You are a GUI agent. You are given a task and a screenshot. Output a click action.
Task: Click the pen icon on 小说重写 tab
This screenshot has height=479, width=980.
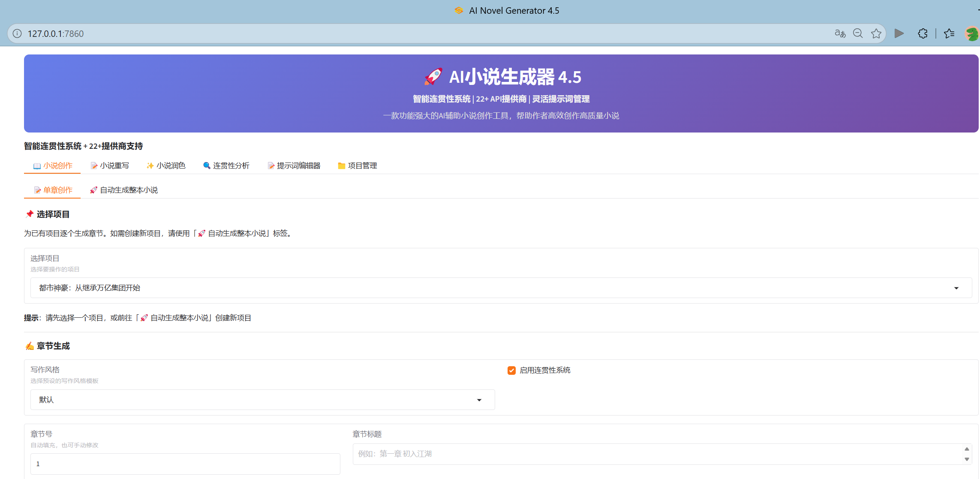point(93,166)
